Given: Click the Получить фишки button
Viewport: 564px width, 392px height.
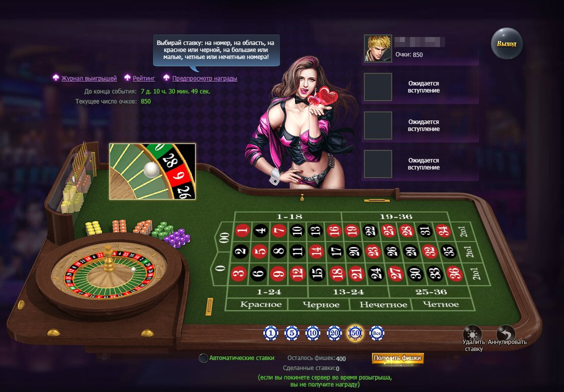Looking at the screenshot, I should pos(397,358).
